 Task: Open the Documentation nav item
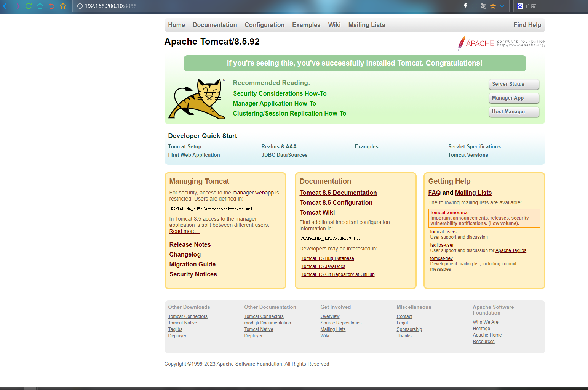(215, 25)
